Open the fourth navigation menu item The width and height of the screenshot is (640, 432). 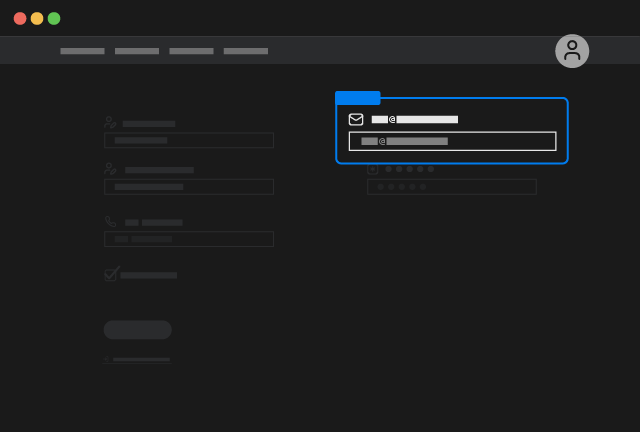pos(246,51)
